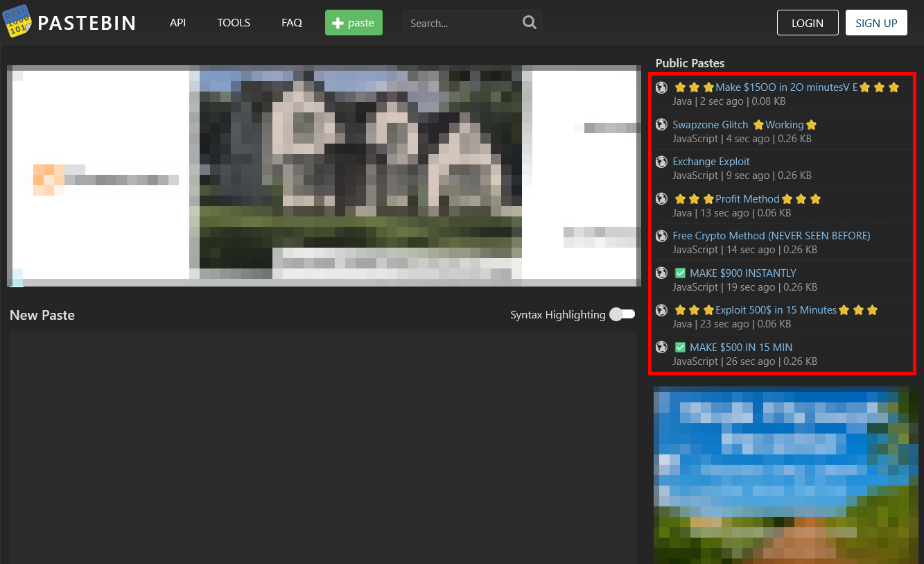Toggle the Syntax Highlighting switch
This screenshot has width=924, height=564.
[x=622, y=315]
